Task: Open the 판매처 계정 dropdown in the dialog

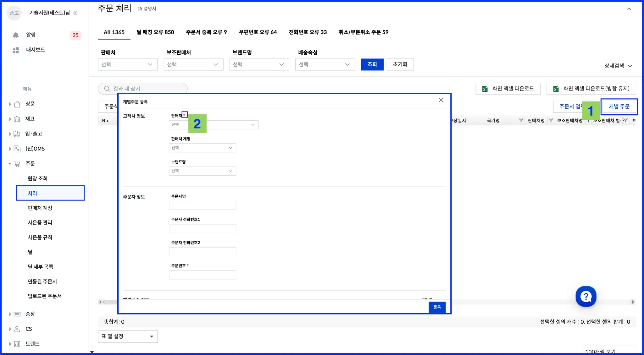Action: click(203, 148)
